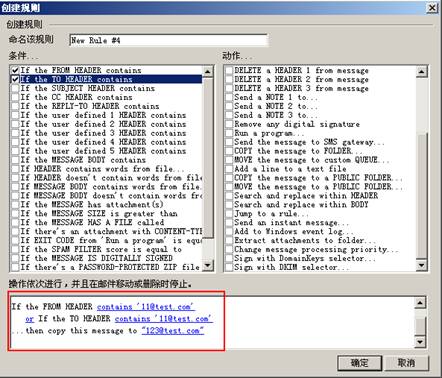The height and width of the screenshot is (378, 442).
Task: Check 'If the CC HEADER contains' condition
Action: pyautogui.click(x=15, y=97)
